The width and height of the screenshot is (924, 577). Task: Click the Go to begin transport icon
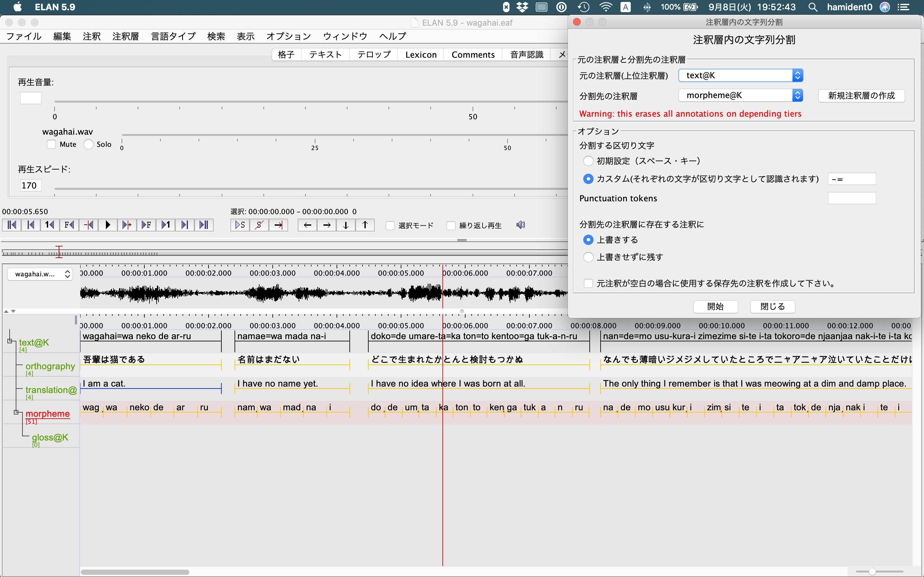click(x=12, y=225)
